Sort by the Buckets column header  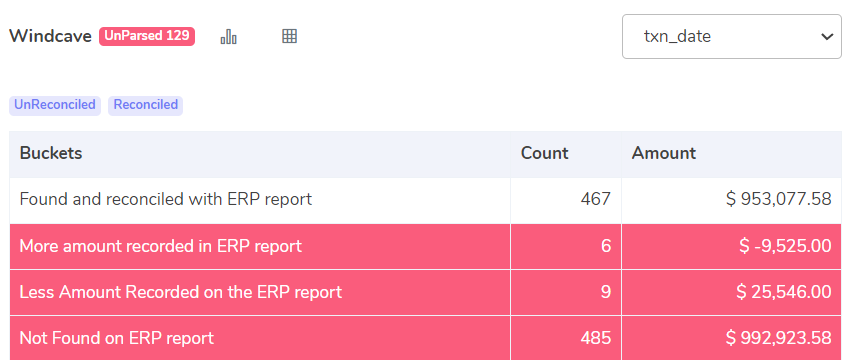(51, 154)
